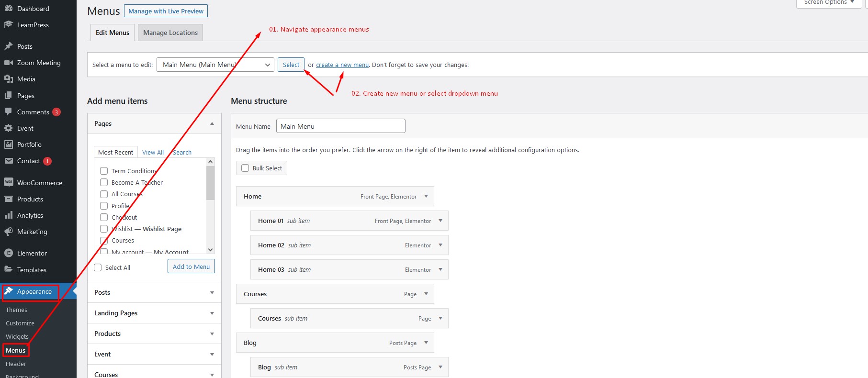Open Comments via the speech bubble icon

8,111
